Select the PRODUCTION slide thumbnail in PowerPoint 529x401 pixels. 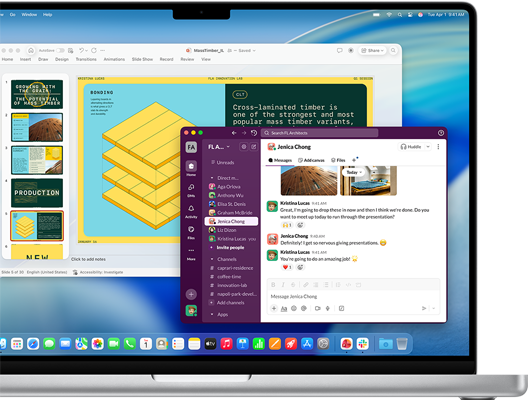37,193
